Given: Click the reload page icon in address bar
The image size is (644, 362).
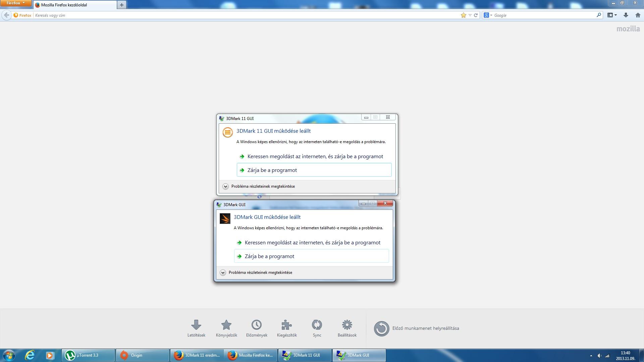Looking at the screenshot, I should [x=476, y=15].
